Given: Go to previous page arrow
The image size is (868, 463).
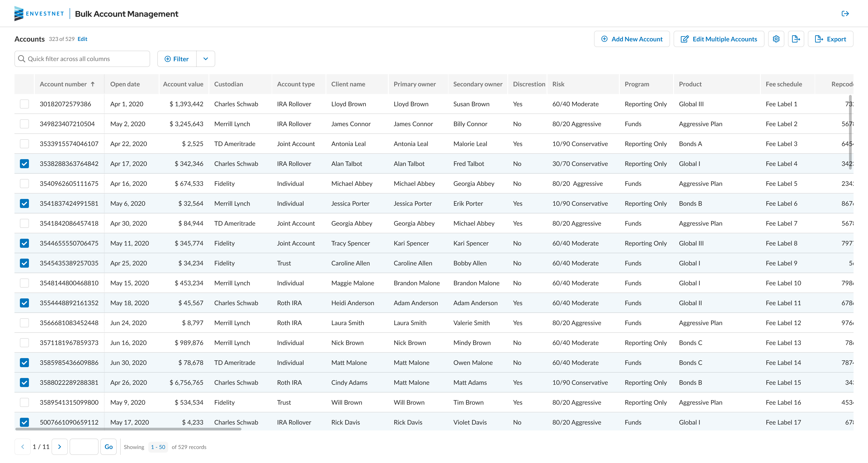Looking at the screenshot, I should 23,447.
